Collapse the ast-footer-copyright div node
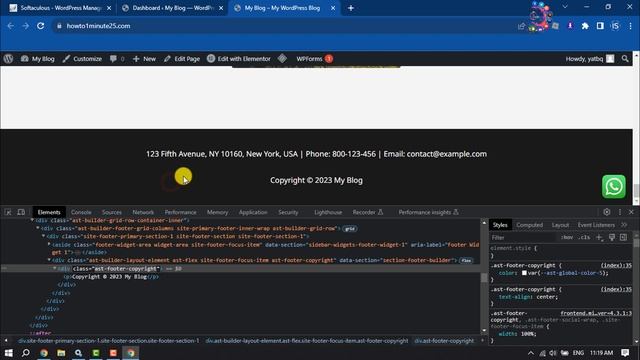 coord(54,269)
